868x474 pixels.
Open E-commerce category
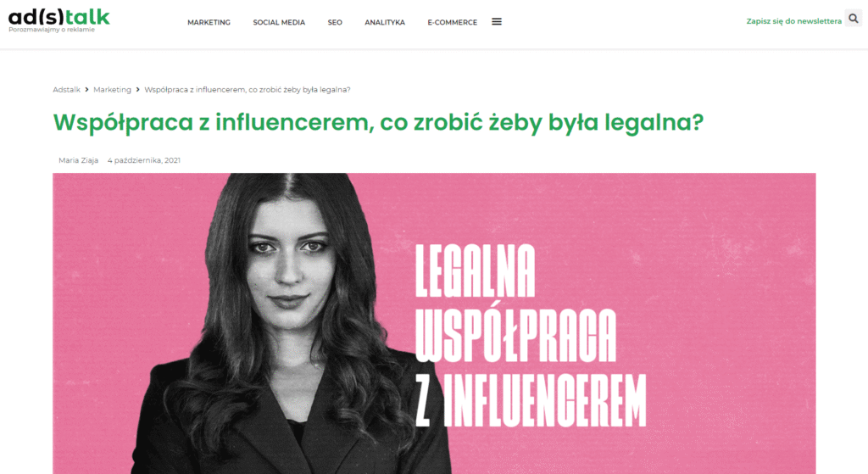pos(453,22)
